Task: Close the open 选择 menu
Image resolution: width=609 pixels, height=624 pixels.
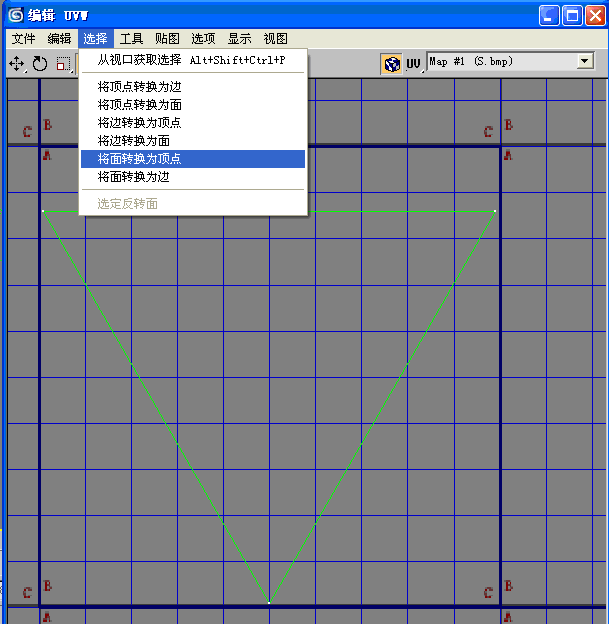Action: tap(96, 39)
